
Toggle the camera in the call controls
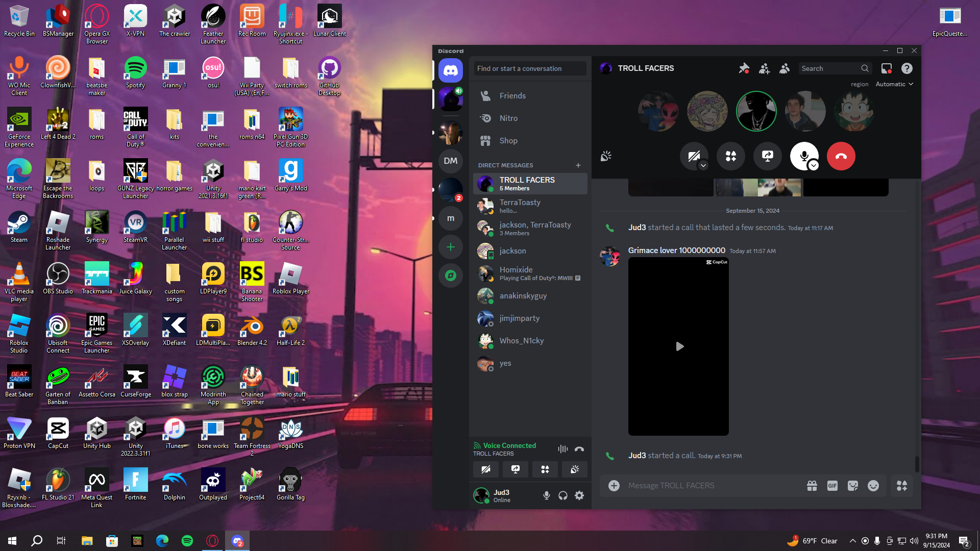tap(693, 155)
